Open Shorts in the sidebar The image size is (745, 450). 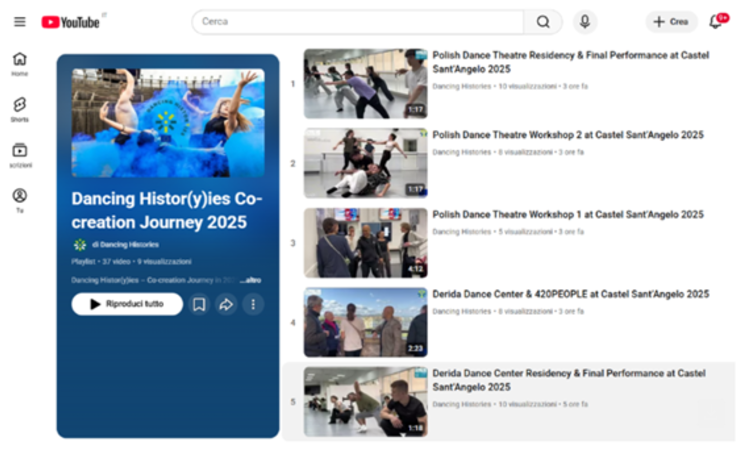tap(20, 109)
